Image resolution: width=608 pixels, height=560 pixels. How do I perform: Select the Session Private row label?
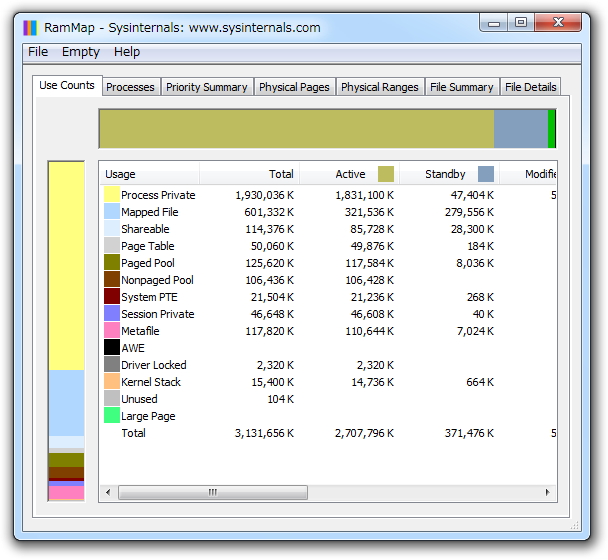(x=158, y=314)
